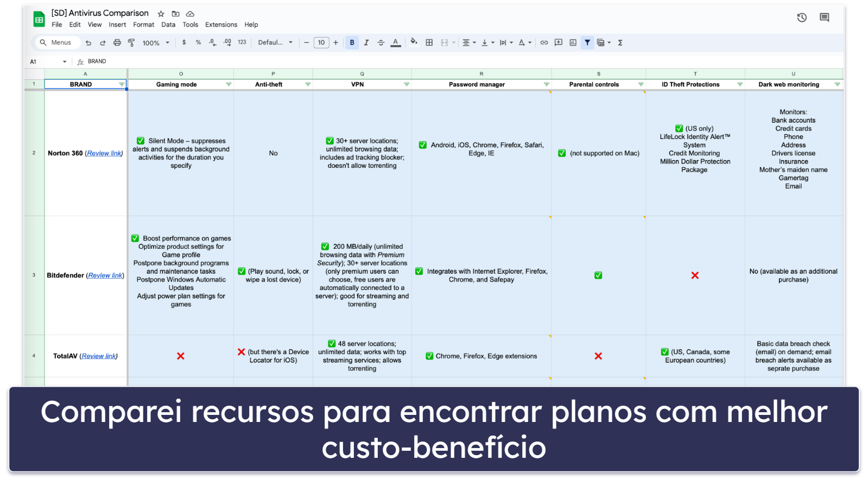Screen dimensions: 868x479
Task: Open Gaming mode column filter
Action: tap(229, 85)
